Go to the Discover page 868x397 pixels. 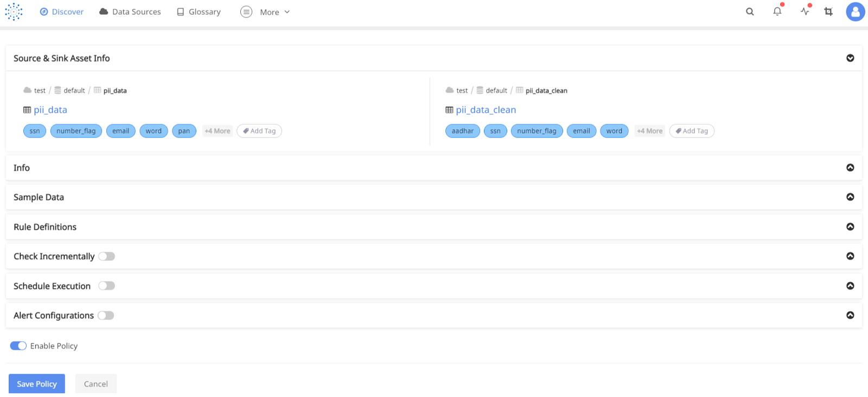[62, 11]
